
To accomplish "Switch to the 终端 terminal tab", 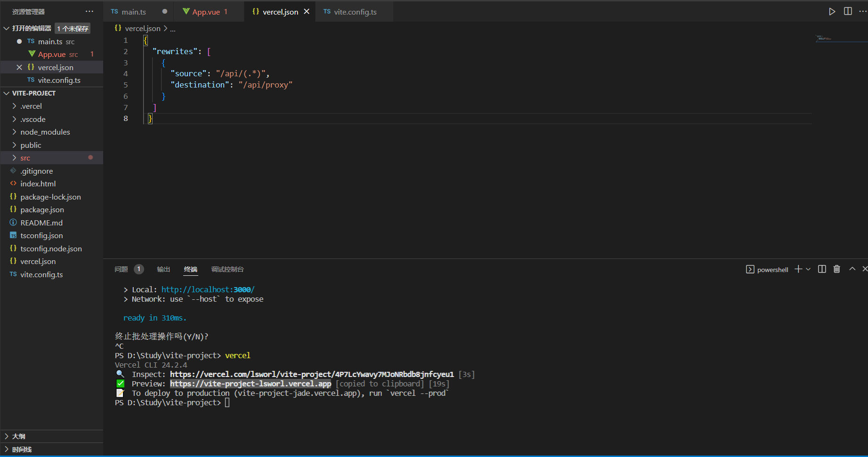I will click(191, 269).
